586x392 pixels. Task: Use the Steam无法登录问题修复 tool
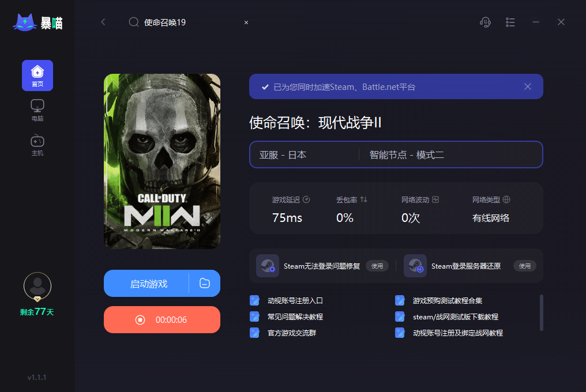pos(377,266)
